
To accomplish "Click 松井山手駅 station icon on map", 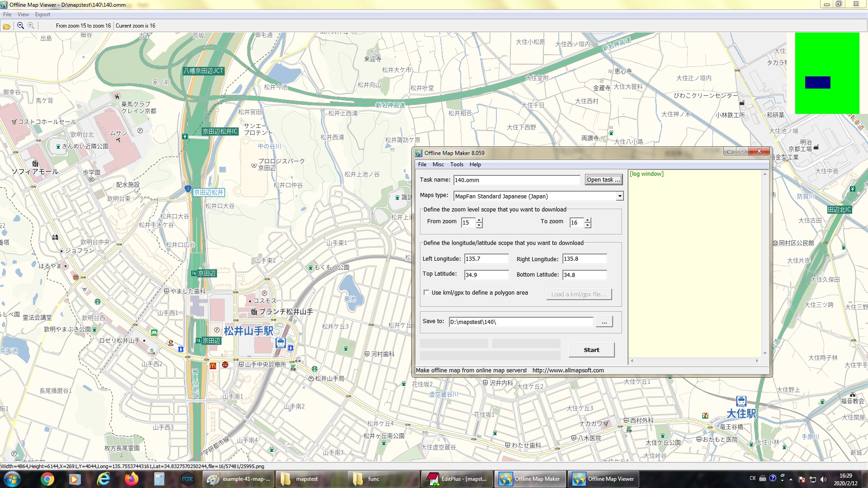I will 280,343.
